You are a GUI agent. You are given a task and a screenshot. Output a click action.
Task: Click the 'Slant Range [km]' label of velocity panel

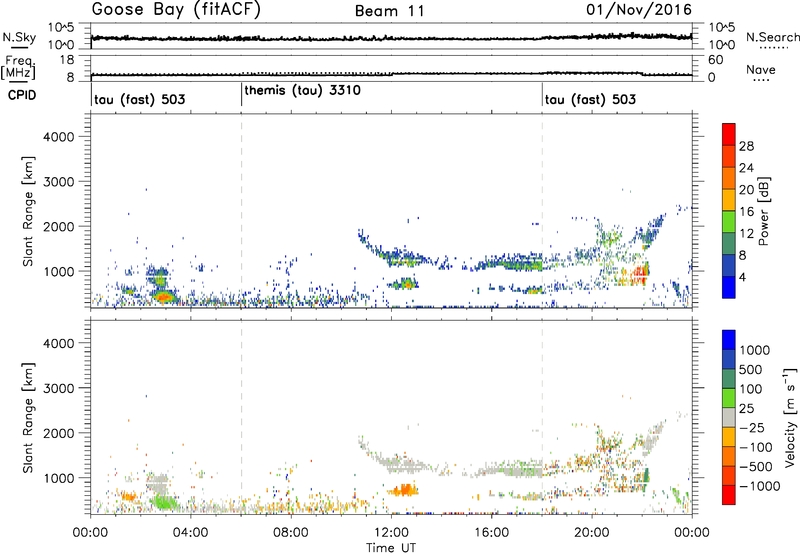click(x=28, y=418)
